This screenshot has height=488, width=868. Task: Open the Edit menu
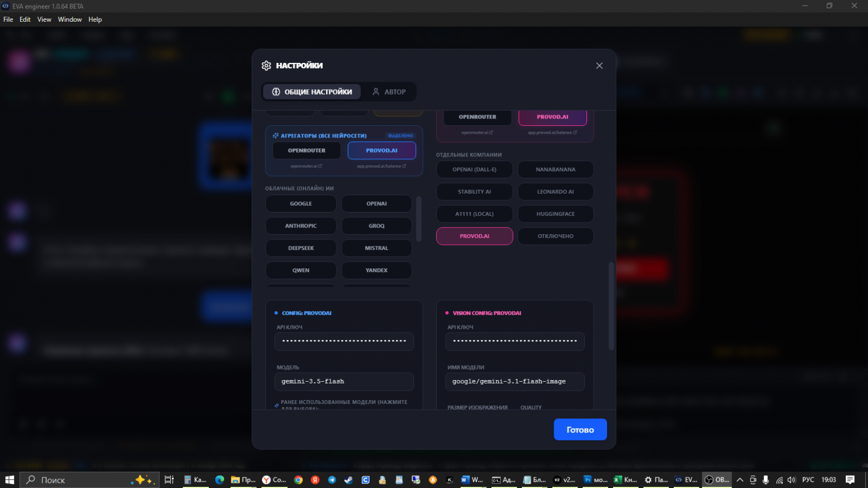click(25, 19)
